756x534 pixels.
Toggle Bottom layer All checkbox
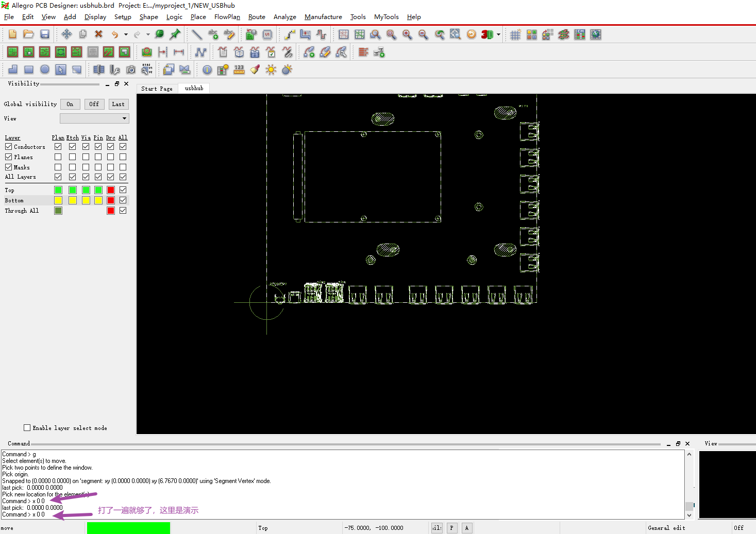123,200
